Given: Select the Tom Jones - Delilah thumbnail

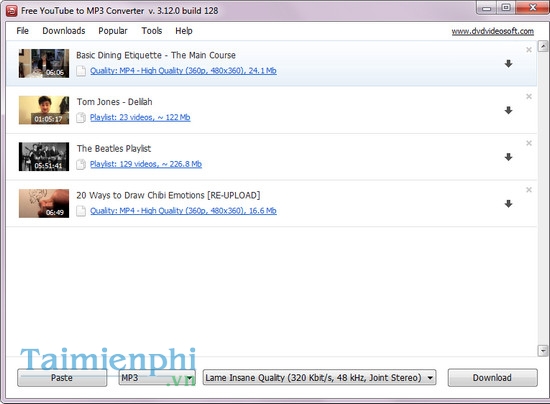Looking at the screenshot, I should point(44,110).
